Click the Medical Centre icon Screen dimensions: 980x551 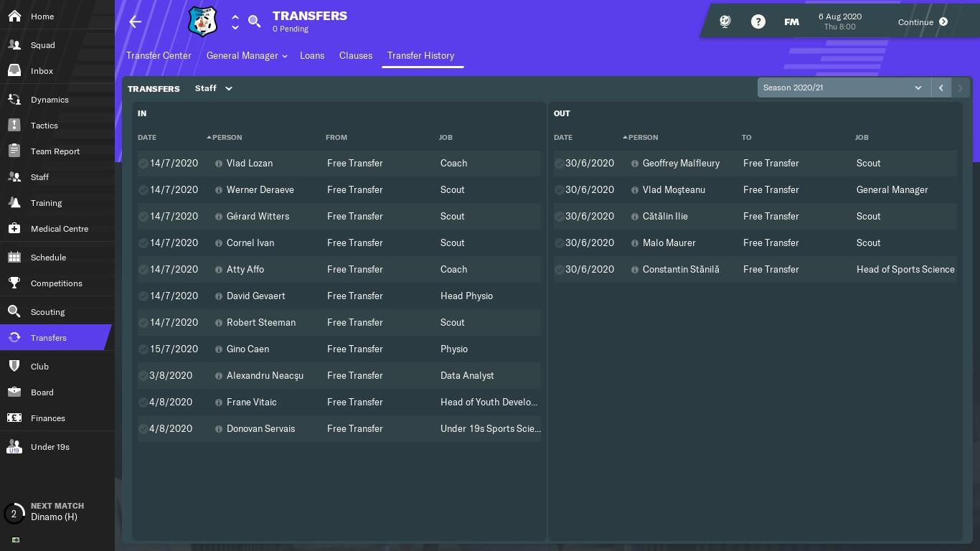(x=14, y=228)
